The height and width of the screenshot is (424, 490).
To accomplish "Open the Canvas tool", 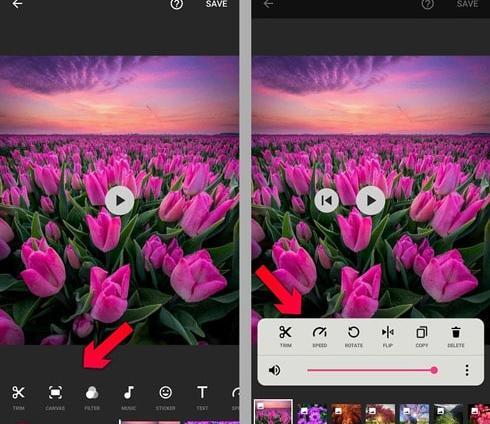I will 55,397.
